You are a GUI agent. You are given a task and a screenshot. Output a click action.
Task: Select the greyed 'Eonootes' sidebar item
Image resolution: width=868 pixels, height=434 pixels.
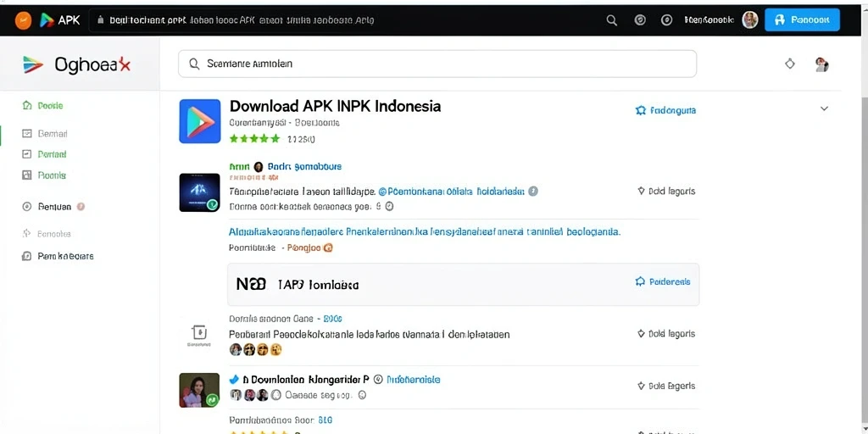click(x=46, y=234)
